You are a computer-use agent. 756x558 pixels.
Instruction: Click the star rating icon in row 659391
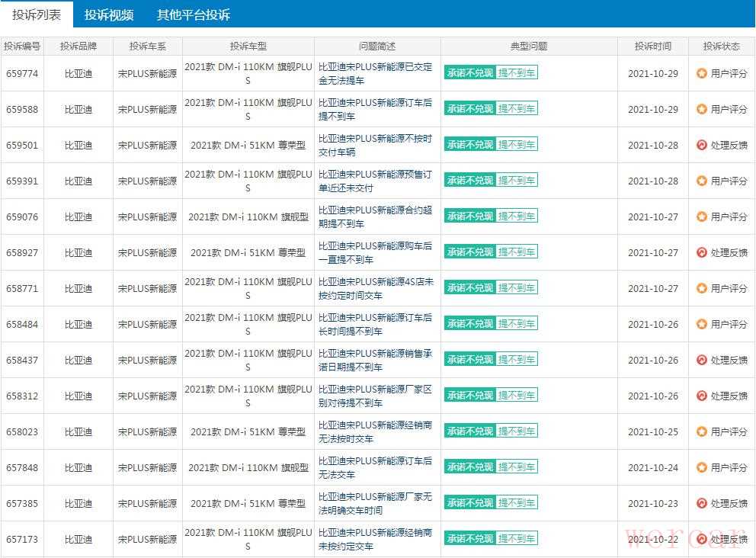point(702,181)
